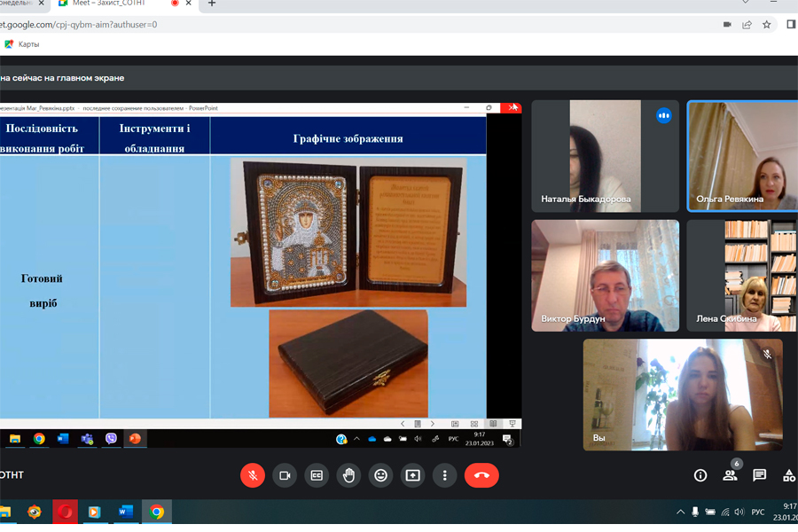
Task: Leave the call with the red hang-up button
Action: click(481, 475)
